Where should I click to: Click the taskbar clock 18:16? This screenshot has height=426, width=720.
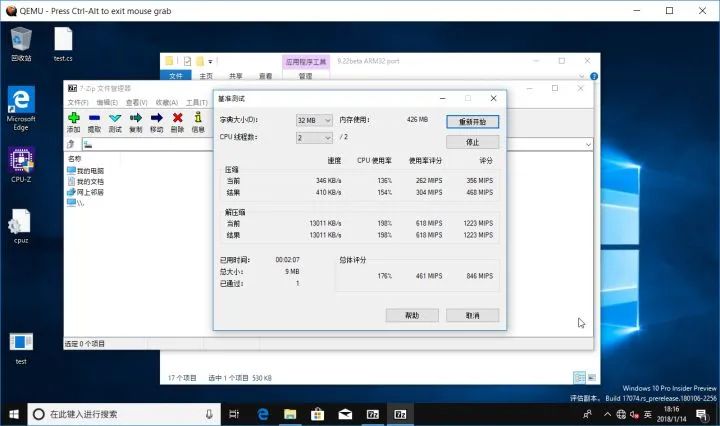(x=671, y=414)
